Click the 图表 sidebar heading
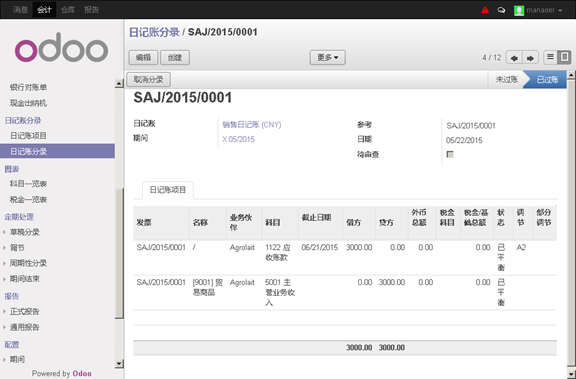Viewport: 576px width, 379px height. 12,169
